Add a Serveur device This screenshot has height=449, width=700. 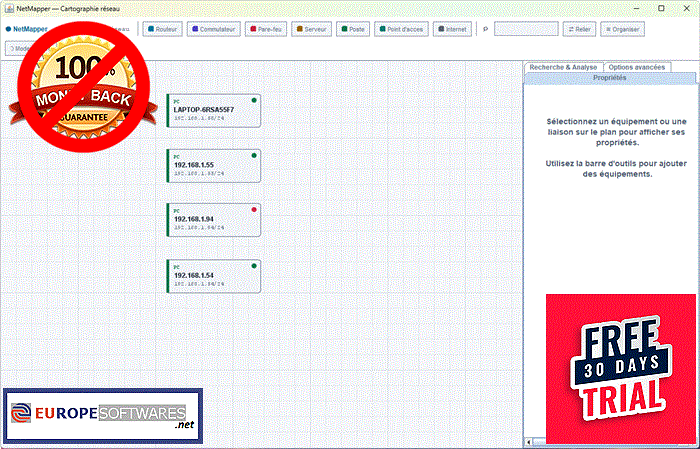[312, 29]
